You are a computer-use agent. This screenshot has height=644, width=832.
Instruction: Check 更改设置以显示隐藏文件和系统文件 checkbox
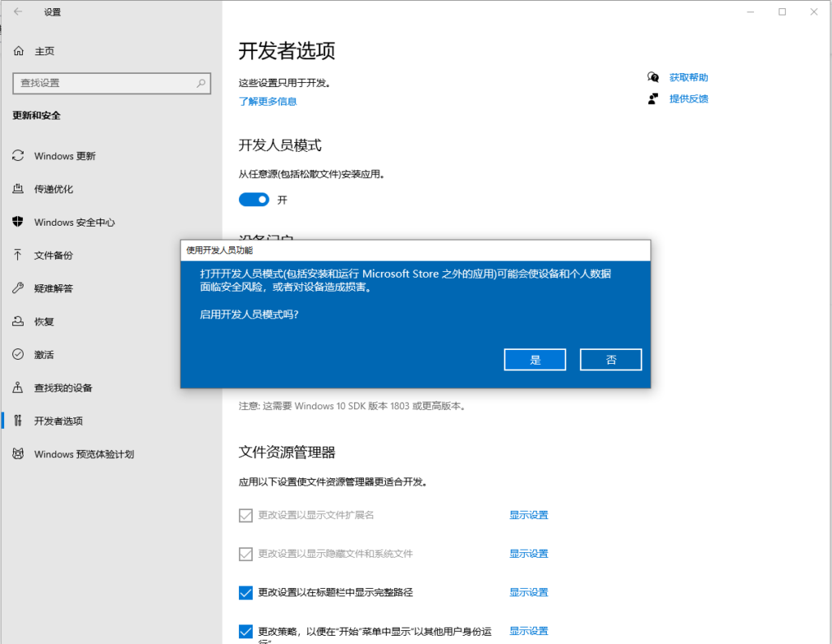coord(245,554)
